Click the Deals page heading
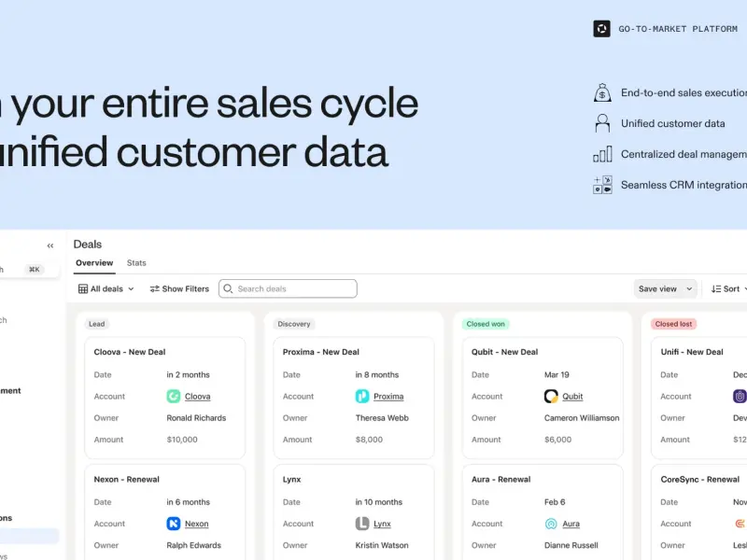 pyautogui.click(x=88, y=245)
